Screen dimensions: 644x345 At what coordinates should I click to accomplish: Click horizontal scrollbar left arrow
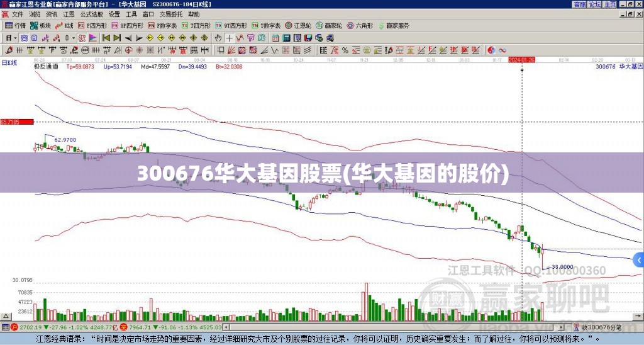click(x=225, y=327)
